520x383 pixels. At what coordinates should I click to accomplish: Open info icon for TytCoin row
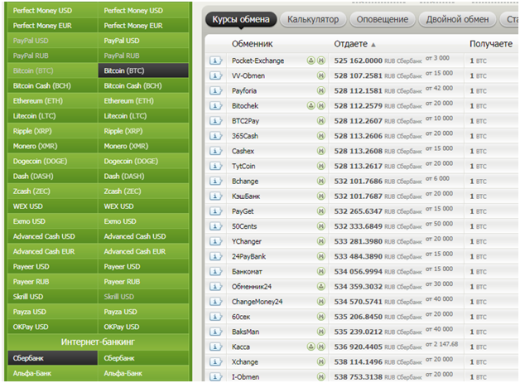[215, 166]
